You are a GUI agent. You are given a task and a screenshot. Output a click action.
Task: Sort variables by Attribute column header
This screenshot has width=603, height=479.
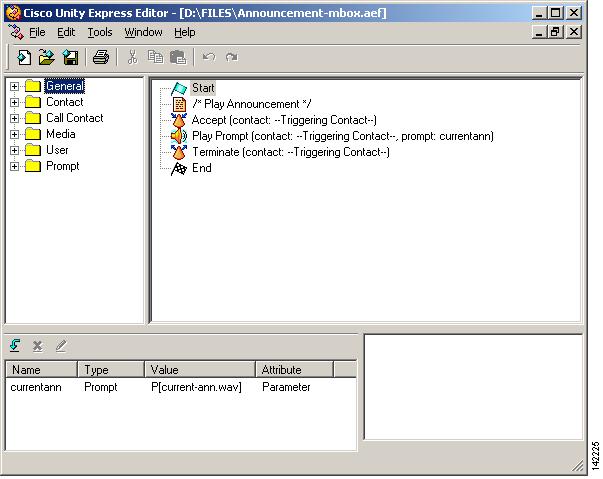pyautogui.click(x=295, y=369)
